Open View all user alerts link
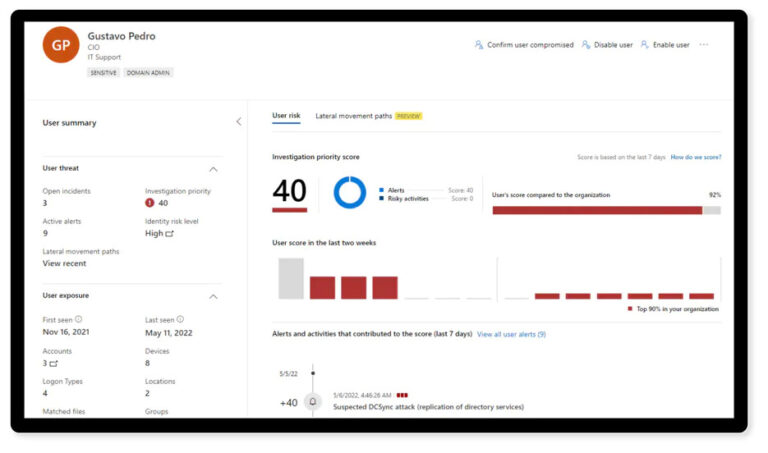The image size is (768, 453). pos(511,334)
